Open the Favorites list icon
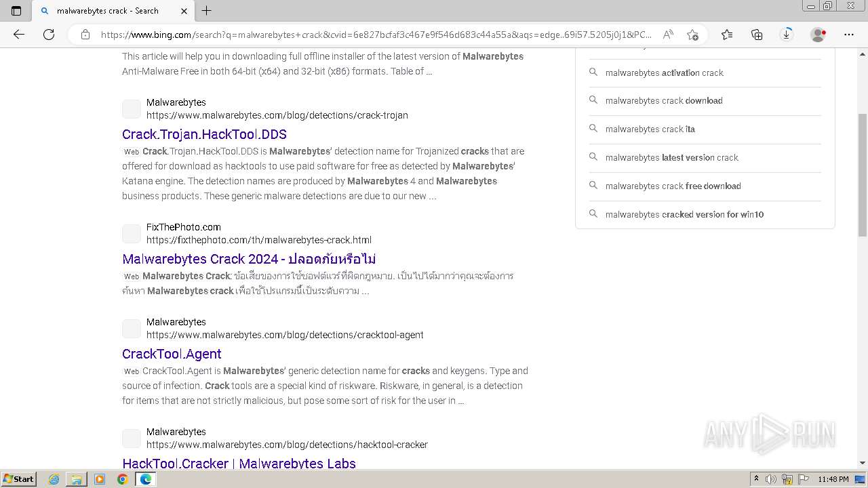The height and width of the screenshot is (488, 868). pyautogui.click(x=727, y=35)
